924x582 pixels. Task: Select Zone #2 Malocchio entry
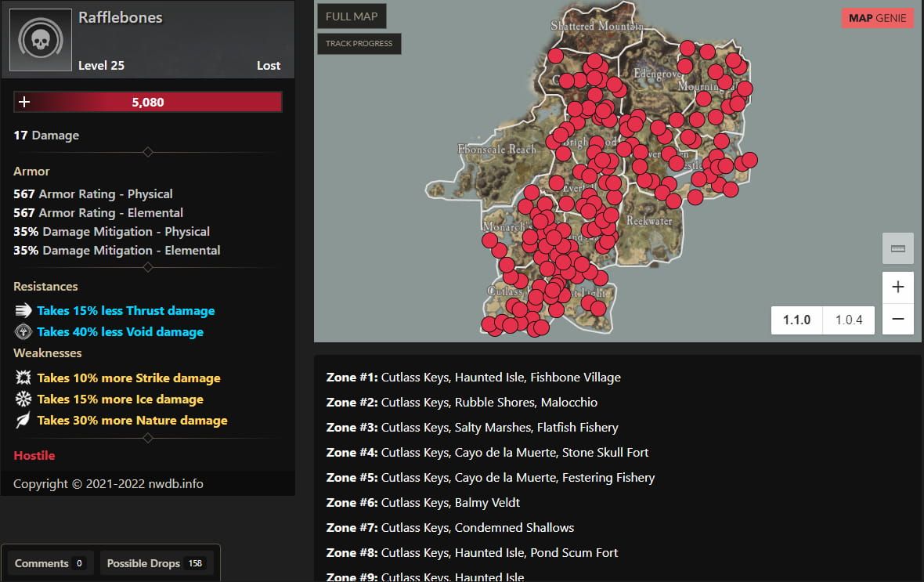461,402
